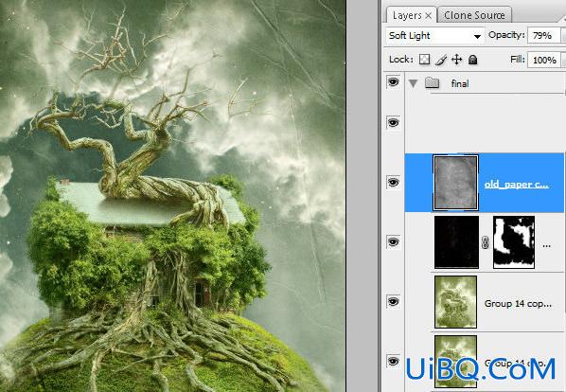Toggle lock image pixels brush icon
The height and width of the screenshot is (392, 566).
(x=441, y=60)
